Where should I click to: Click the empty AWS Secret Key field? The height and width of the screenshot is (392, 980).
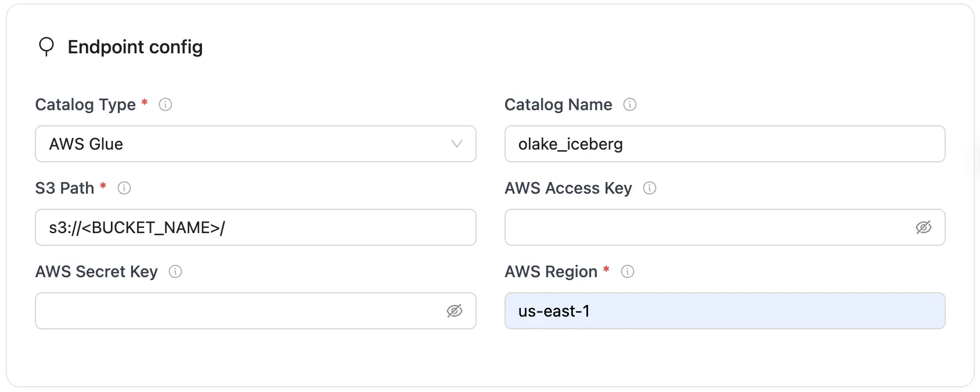(x=232, y=311)
